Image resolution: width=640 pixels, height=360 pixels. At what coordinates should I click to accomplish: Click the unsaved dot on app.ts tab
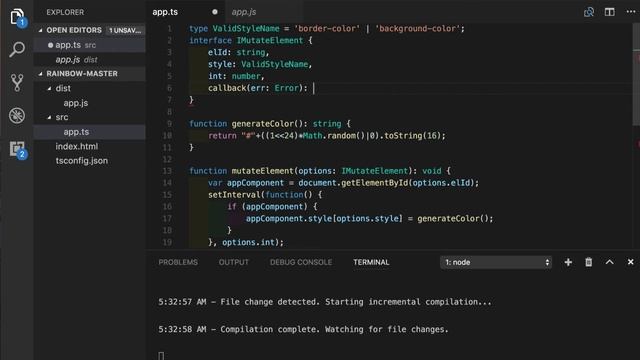(x=215, y=12)
